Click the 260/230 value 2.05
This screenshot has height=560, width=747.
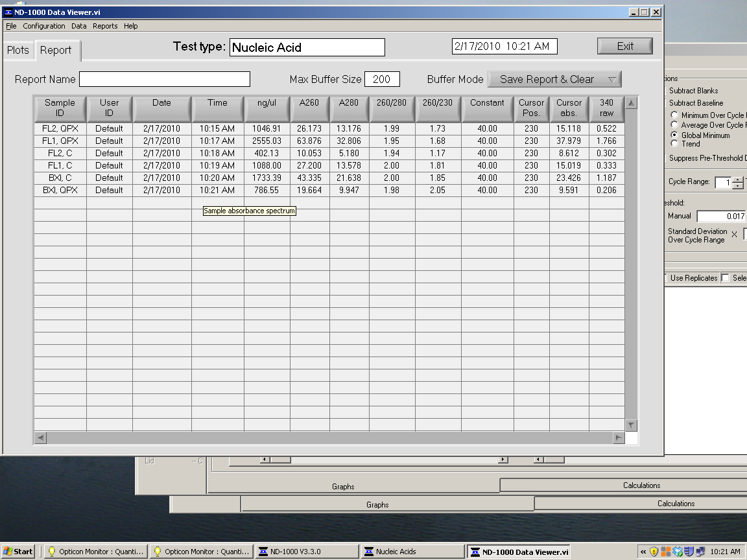438,191
